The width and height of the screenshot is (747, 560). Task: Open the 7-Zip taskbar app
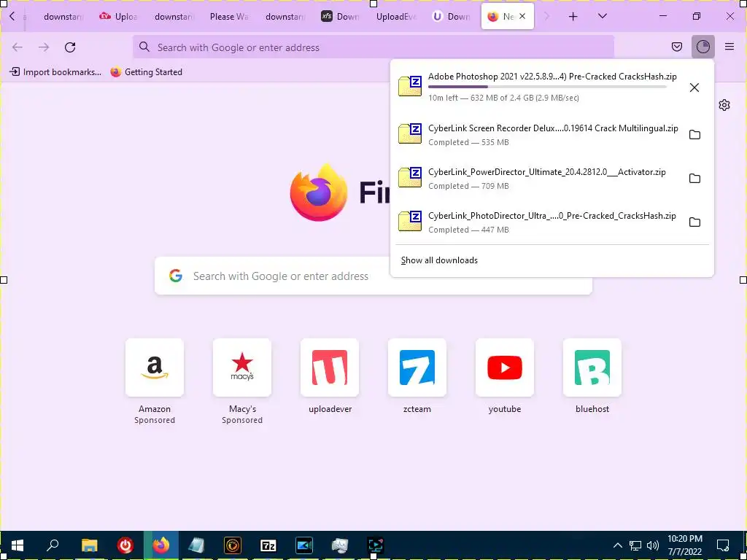coord(268,545)
